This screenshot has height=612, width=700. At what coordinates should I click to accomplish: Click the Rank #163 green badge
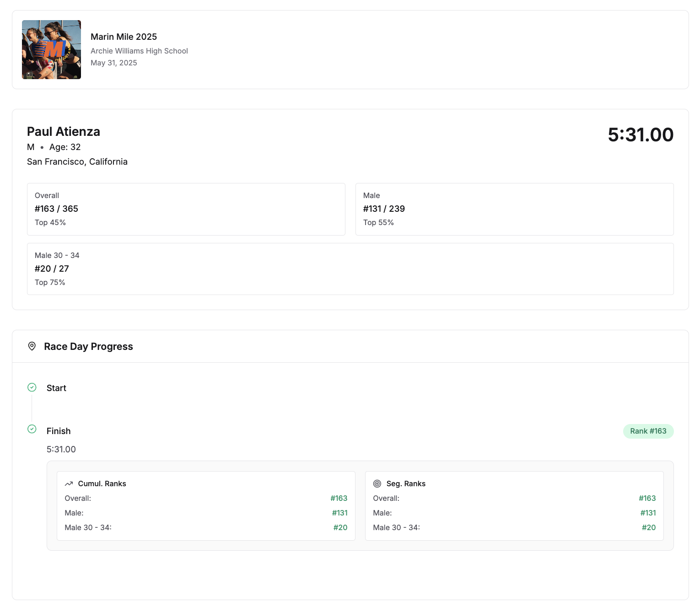point(648,431)
